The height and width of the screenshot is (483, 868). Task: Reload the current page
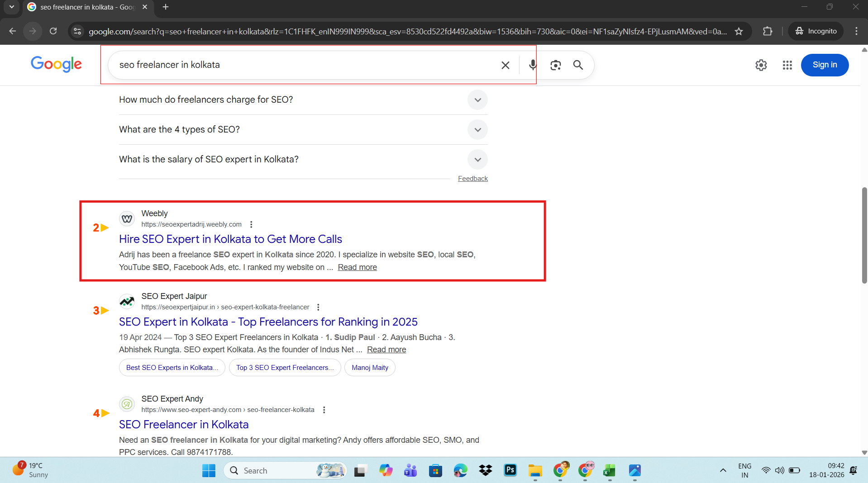(x=53, y=31)
